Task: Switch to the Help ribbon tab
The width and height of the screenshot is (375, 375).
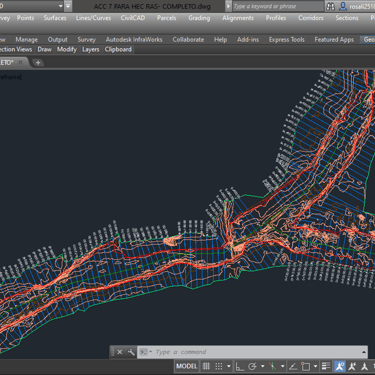Action: pos(220,40)
